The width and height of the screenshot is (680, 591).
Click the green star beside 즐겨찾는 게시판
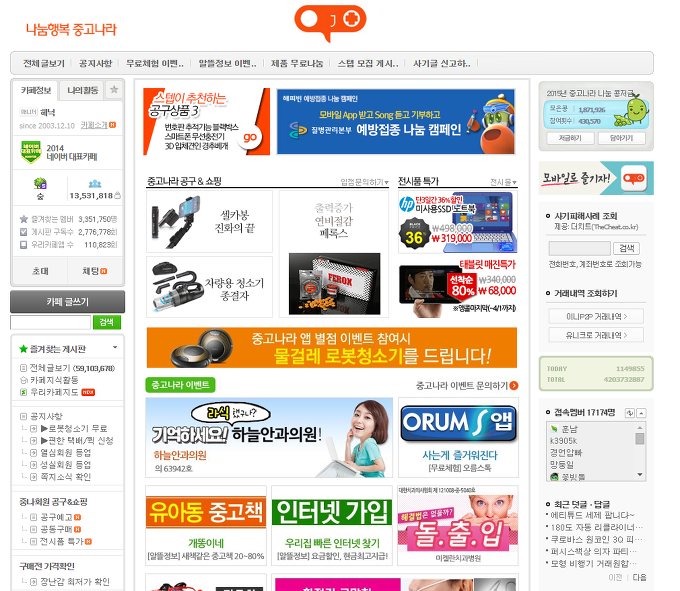[23, 349]
